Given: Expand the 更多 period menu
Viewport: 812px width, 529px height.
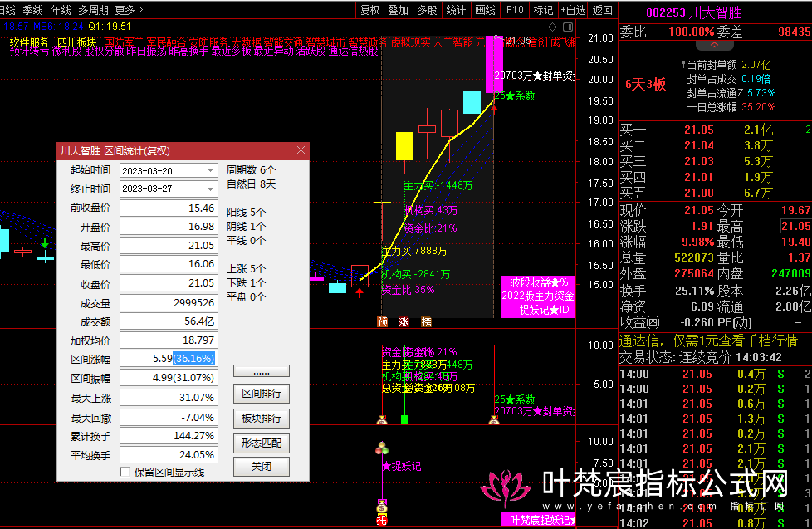Looking at the screenshot, I should tap(129, 10).
